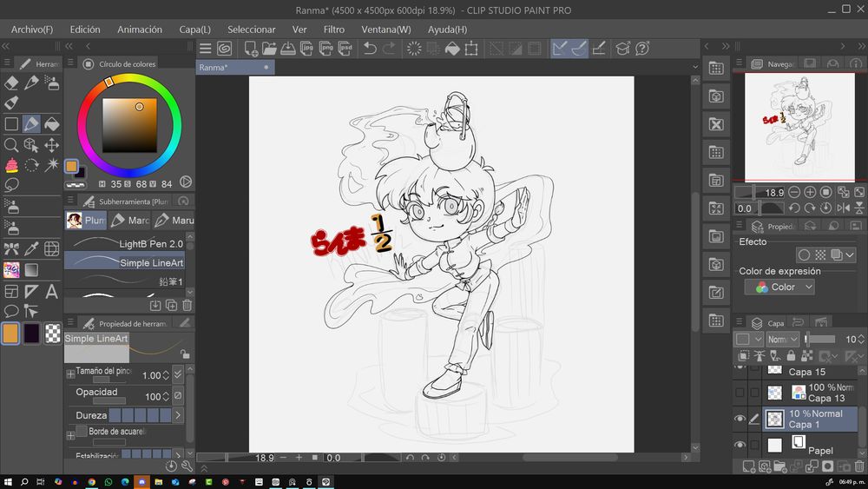The image size is (868, 489).
Task: Open the Efecto extra options dropdown arrow
Action: tap(850, 254)
